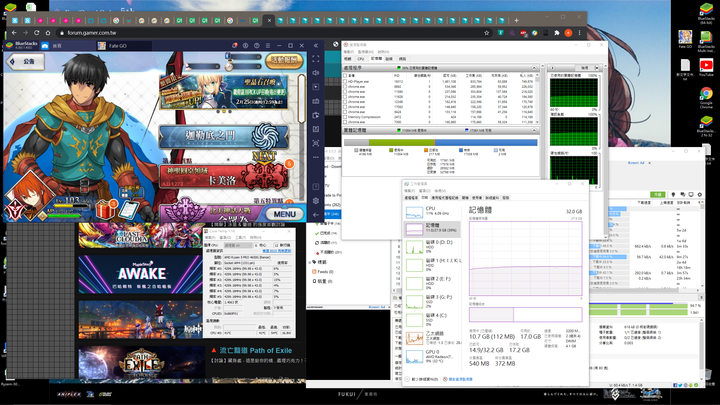Open the gift box icon in Fate GO
Viewport: 720px width, 405px height.
coord(106,210)
